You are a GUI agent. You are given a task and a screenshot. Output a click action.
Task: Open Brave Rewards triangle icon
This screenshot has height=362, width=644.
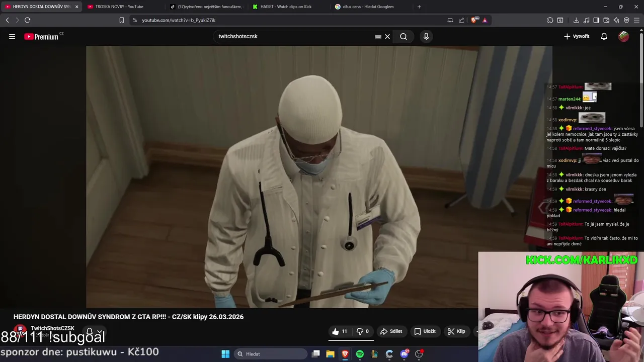[x=485, y=20]
